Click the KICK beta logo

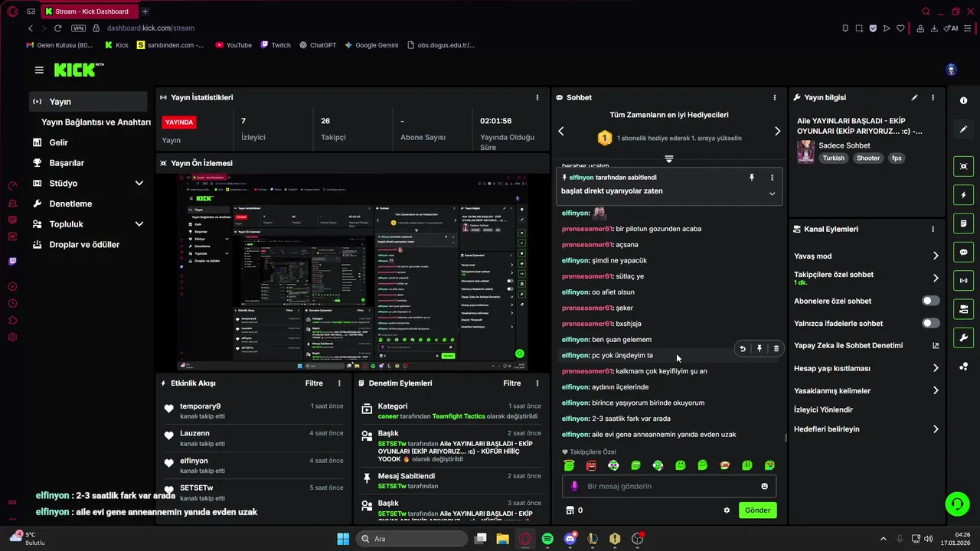[x=79, y=70]
